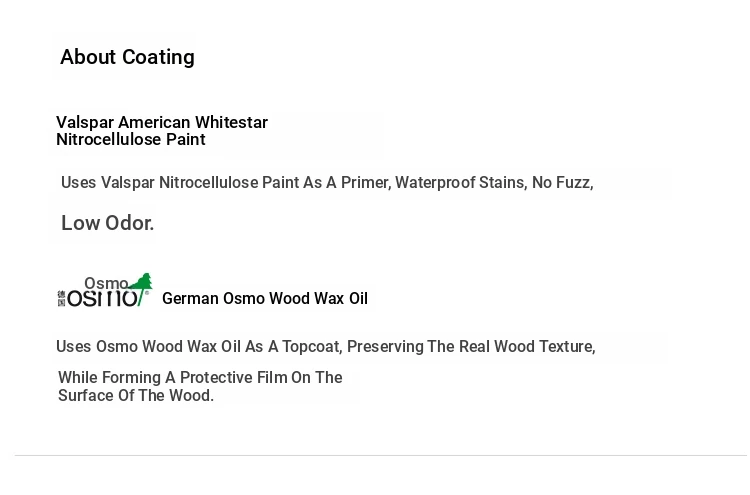Viewport: 750px width, 495px height.
Task: Click the registered trademark symbol on Osmo logo
Action: click(x=147, y=293)
